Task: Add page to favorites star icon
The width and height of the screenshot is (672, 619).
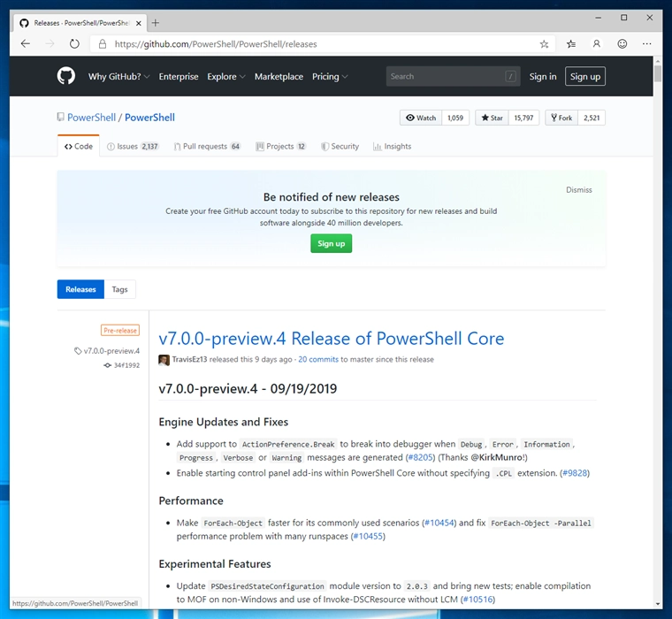Action: click(544, 44)
